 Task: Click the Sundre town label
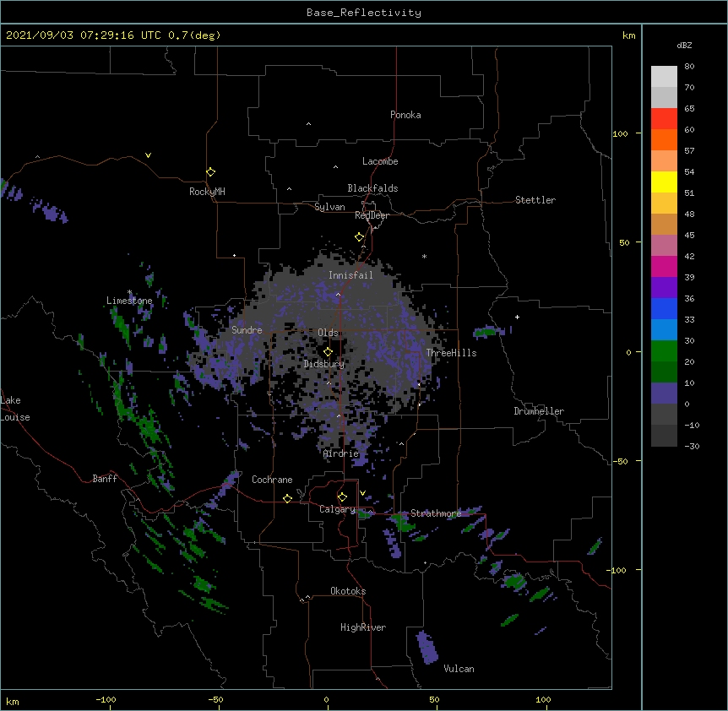click(x=247, y=330)
